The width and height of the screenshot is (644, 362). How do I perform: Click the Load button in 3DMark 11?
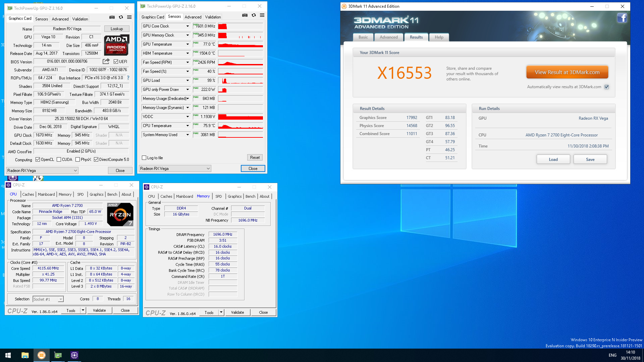pyautogui.click(x=553, y=160)
